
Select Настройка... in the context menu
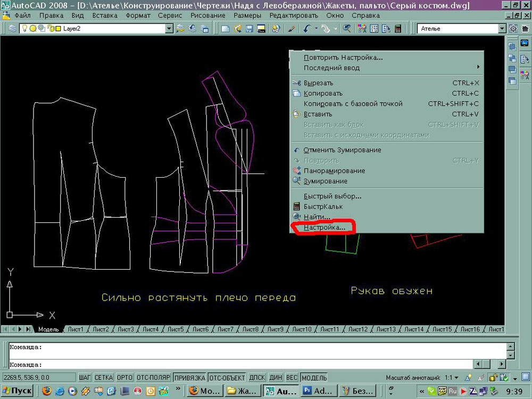pyautogui.click(x=324, y=227)
